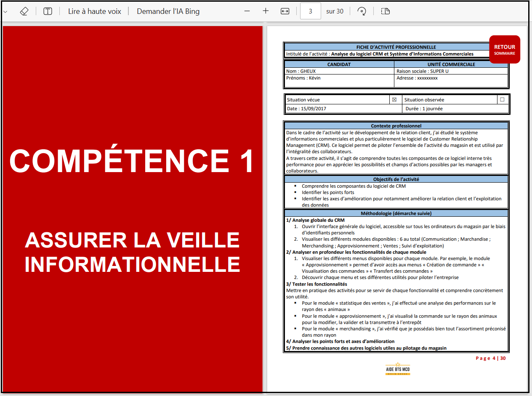Zoom into the document

266,11
